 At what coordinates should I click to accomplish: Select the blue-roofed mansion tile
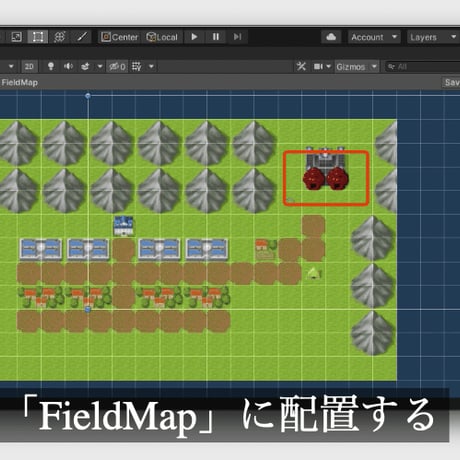click(124, 226)
